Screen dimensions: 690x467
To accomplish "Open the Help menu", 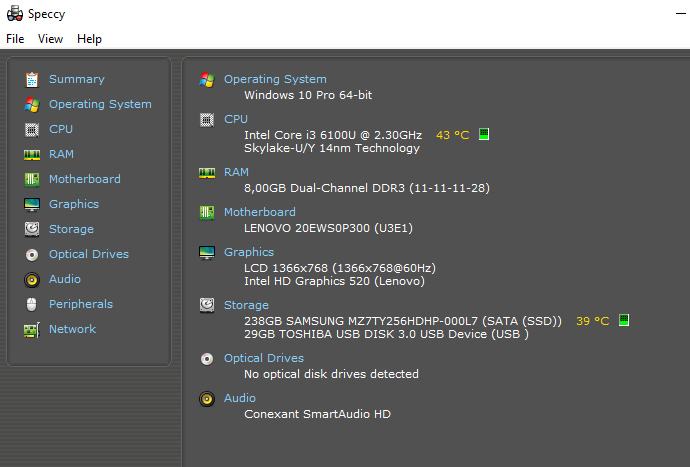I will click(x=89, y=39).
